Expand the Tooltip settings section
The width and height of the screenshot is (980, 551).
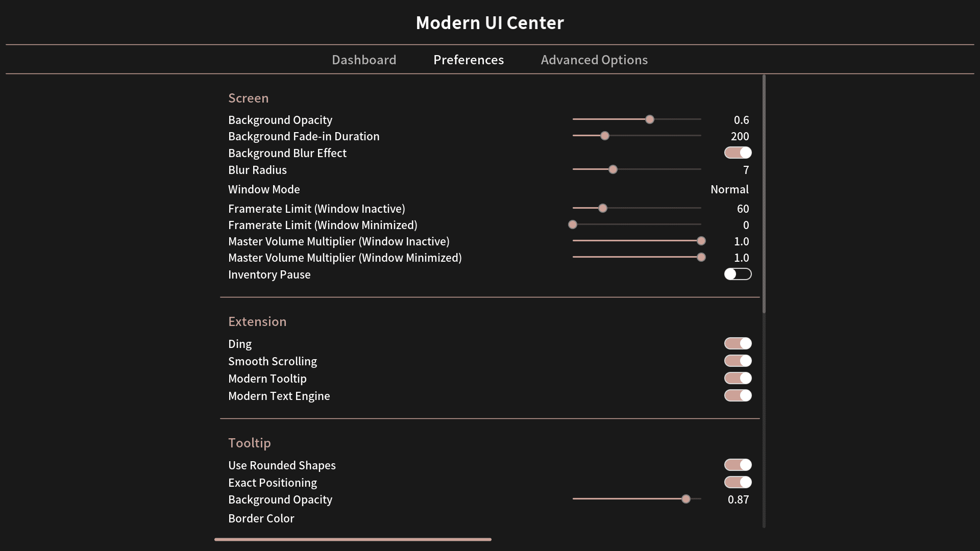tap(250, 443)
